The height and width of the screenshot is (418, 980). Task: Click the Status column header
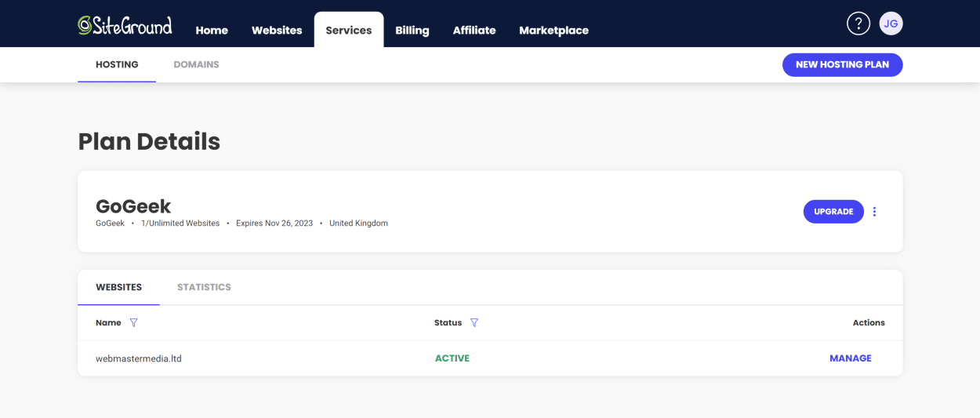click(448, 323)
